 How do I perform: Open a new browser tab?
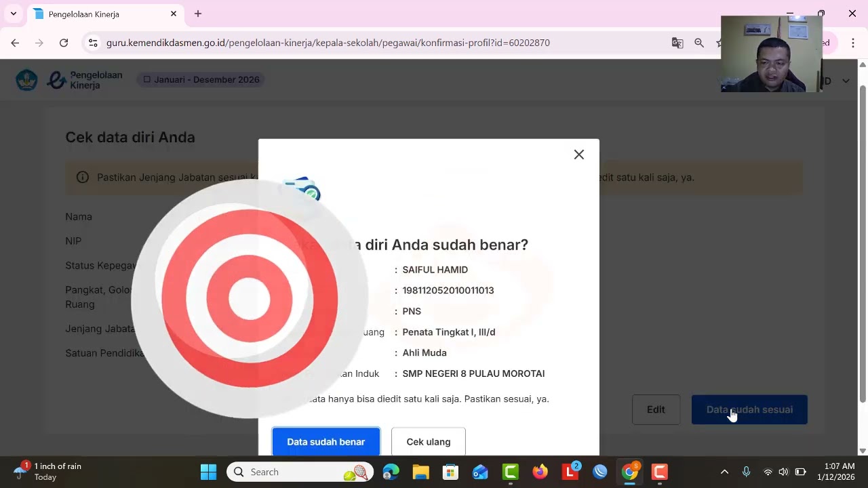tap(198, 14)
